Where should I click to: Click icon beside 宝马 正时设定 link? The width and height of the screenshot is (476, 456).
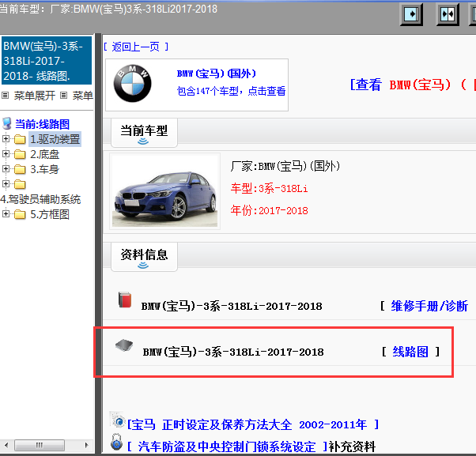pyautogui.click(x=117, y=420)
